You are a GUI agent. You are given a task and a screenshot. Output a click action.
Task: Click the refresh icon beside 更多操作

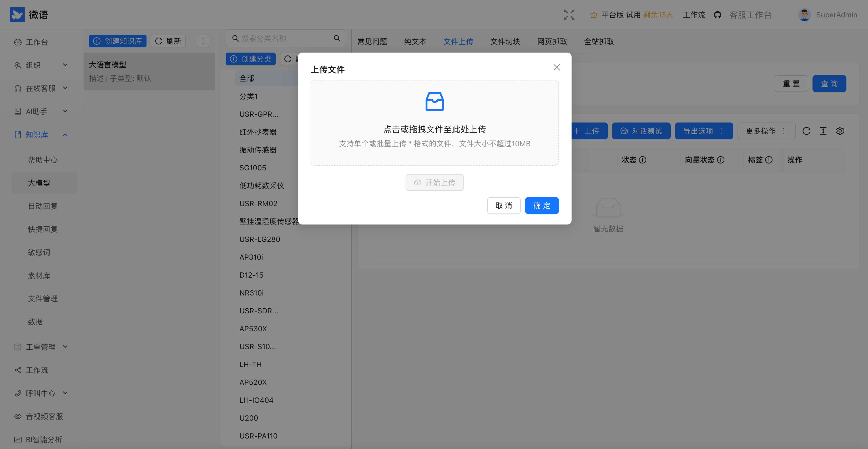[807, 131]
